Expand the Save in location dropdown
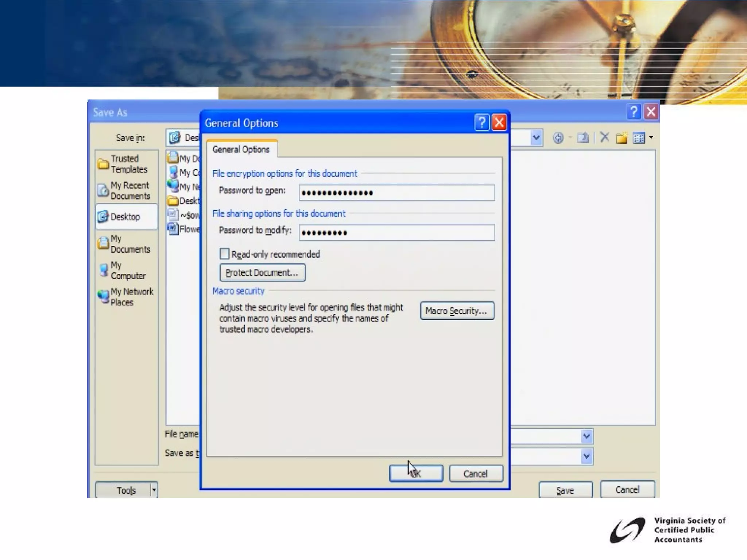747x560 pixels. click(x=536, y=138)
